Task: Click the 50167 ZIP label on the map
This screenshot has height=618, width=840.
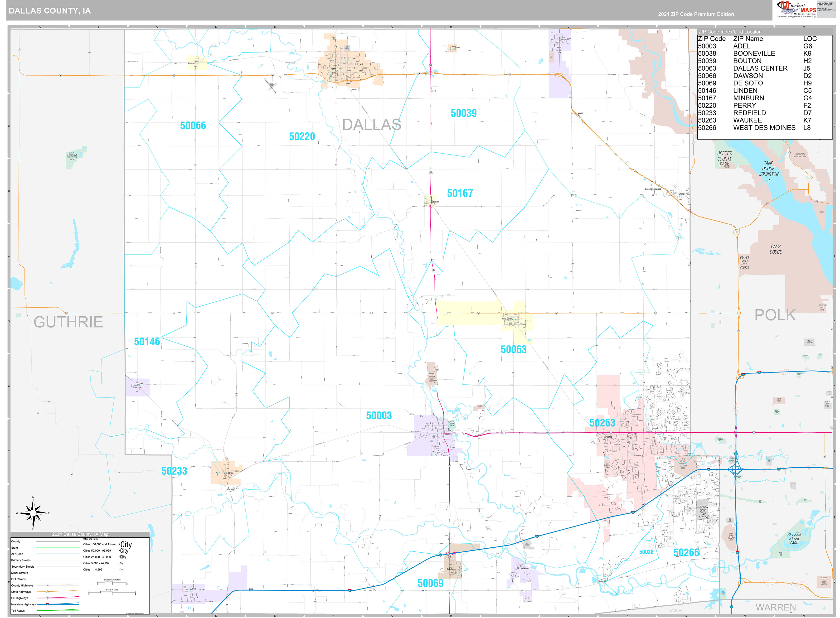Action: [460, 193]
